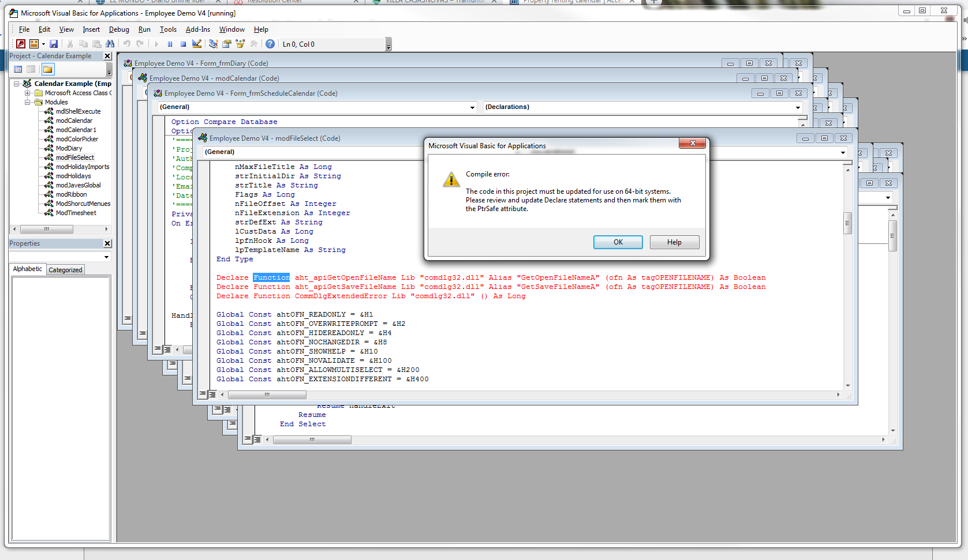The width and height of the screenshot is (968, 560).
Task: Switch modFileSelect to Procedure View
Action: pos(203,394)
